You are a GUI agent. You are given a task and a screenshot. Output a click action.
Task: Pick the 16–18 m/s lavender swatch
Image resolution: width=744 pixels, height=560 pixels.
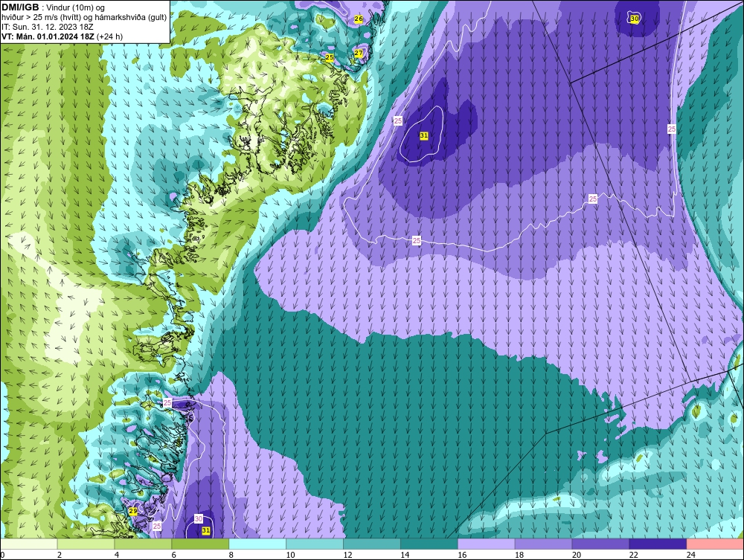(x=487, y=544)
